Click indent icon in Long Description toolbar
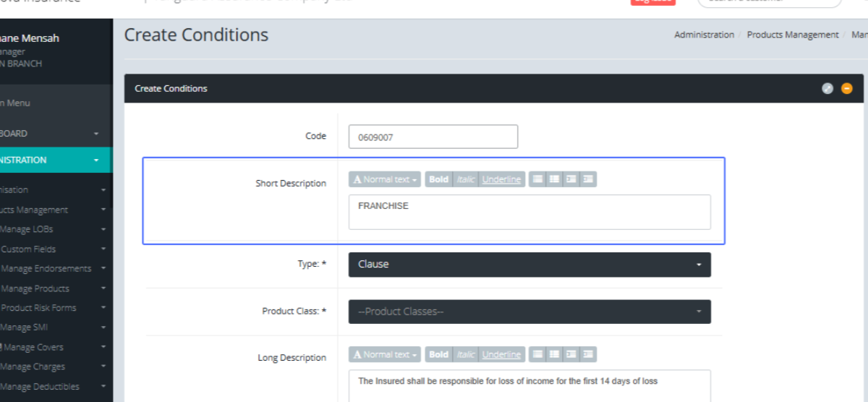 (589, 354)
